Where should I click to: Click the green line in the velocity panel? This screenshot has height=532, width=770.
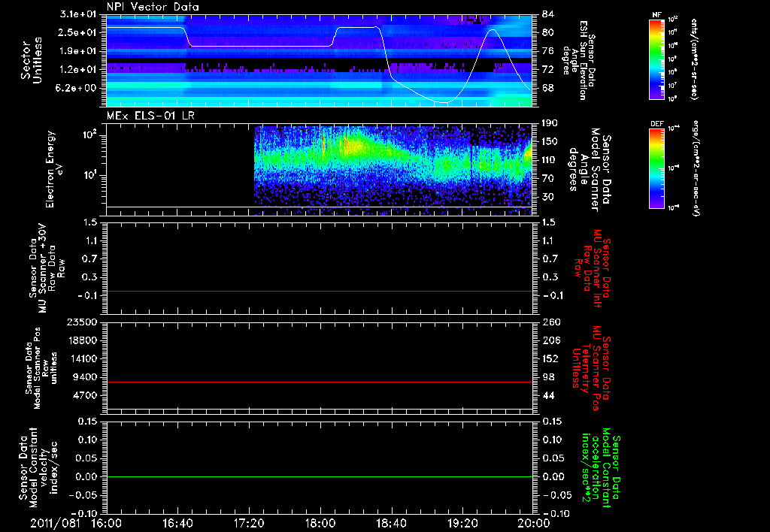click(319, 476)
